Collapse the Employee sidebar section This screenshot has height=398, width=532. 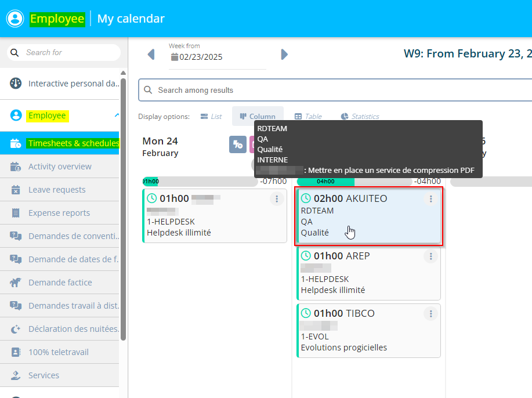117,115
